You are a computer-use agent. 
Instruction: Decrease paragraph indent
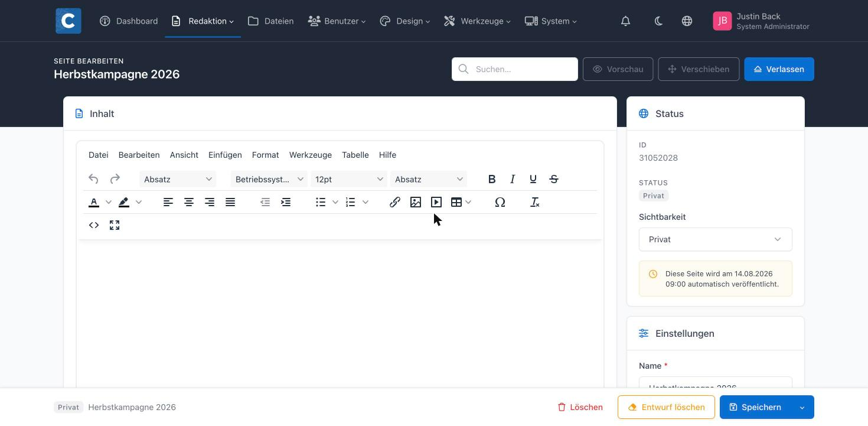click(265, 202)
